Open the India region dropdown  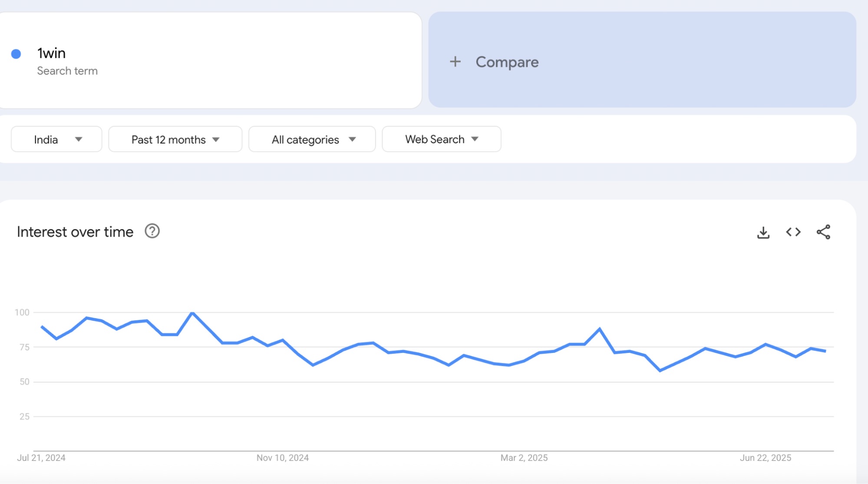coord(56,139)
